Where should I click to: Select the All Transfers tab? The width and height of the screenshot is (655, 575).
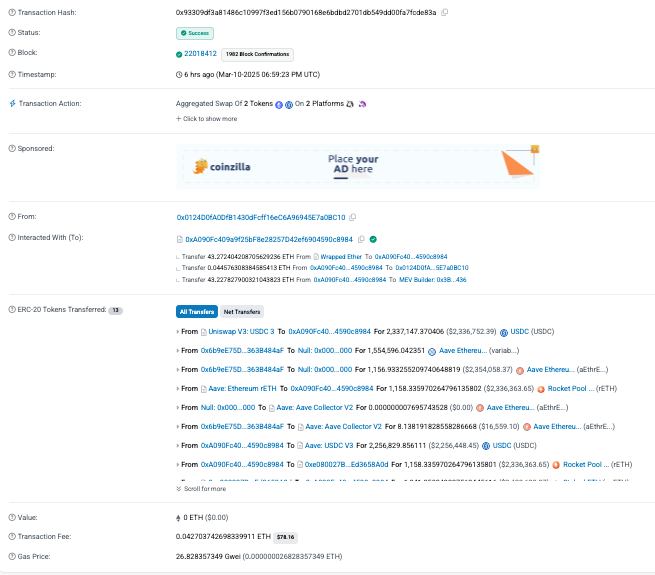tap(197, 312)
